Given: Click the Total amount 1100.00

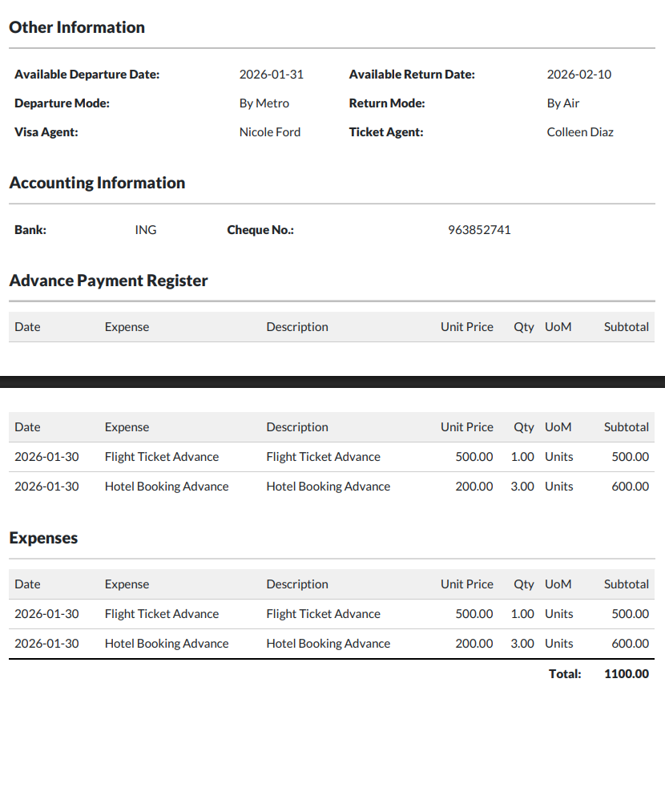Looking at the screenshot, I should click(627, 674).
